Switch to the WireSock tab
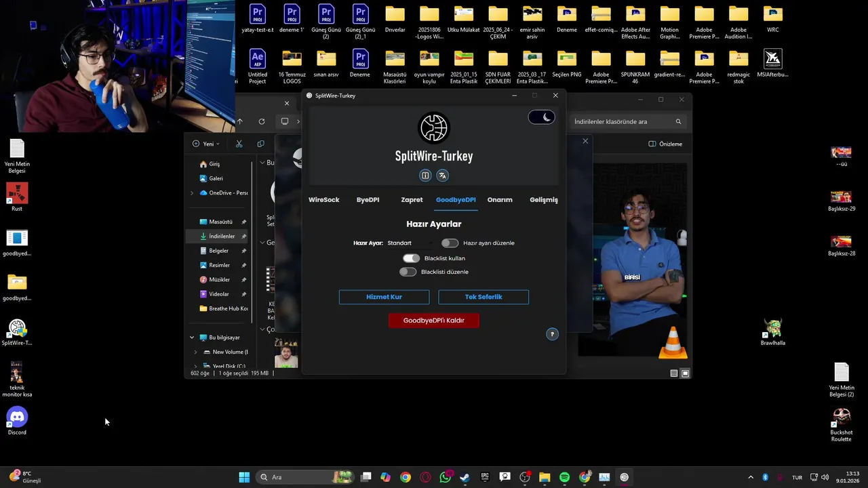The image size is (868, 488). (x=324, y=200)
